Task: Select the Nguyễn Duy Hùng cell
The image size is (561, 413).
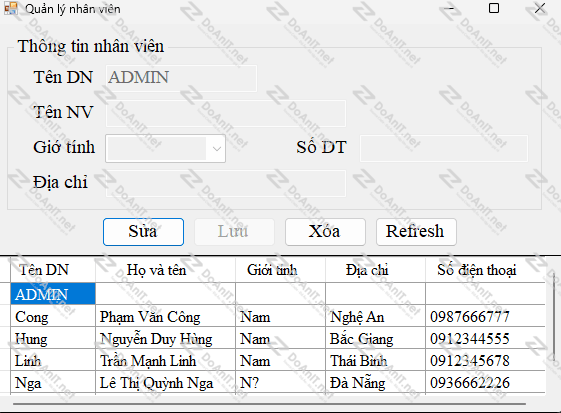Action: point(165,338)
